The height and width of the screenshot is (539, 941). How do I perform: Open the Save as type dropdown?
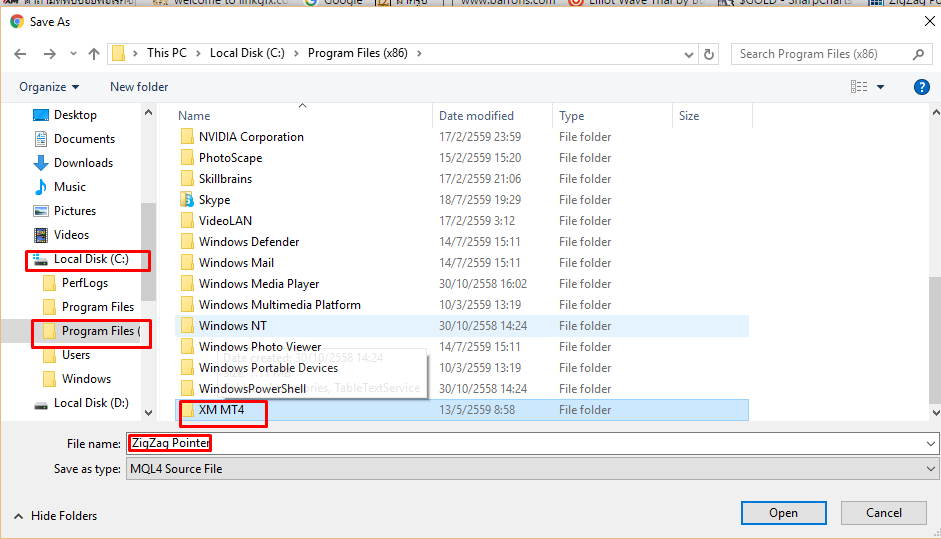click(532, 469)
